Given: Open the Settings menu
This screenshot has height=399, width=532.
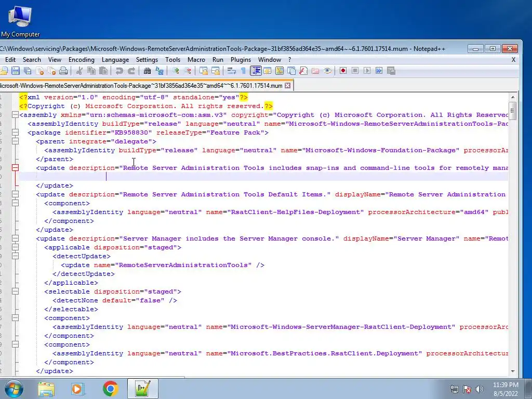Looking at the screenshot, I should click(x=147, y=60).
